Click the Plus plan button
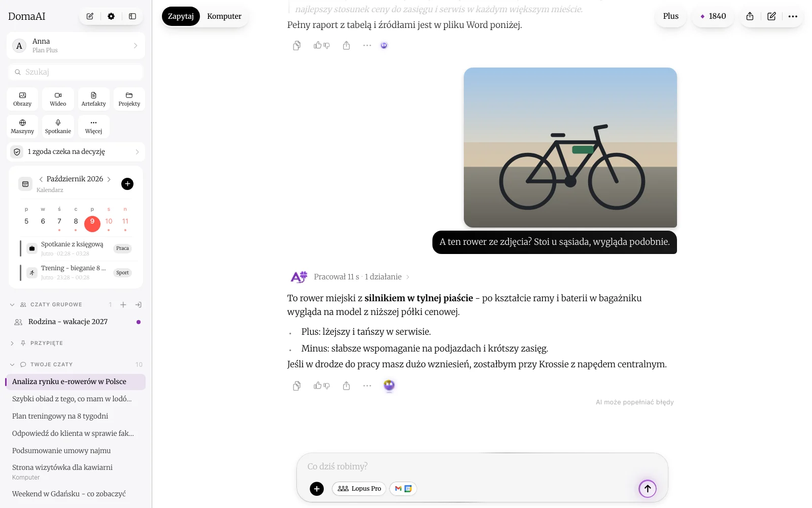The height and width of the screenshot is (508, 812). tap(671, 16)
